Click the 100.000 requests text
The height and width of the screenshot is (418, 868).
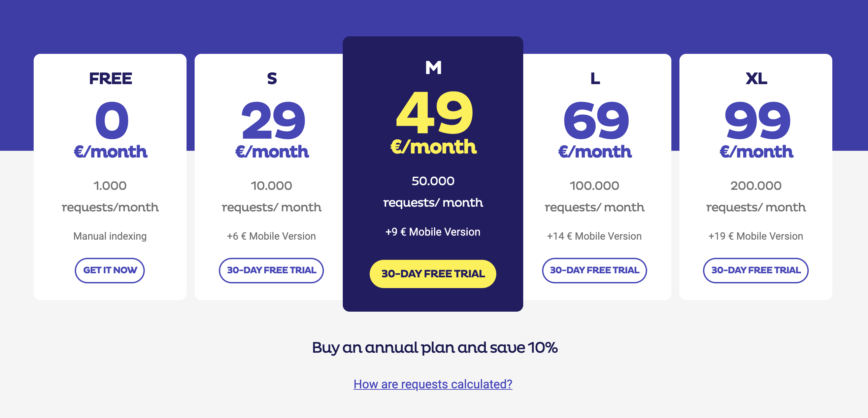[x=594, y=185]
